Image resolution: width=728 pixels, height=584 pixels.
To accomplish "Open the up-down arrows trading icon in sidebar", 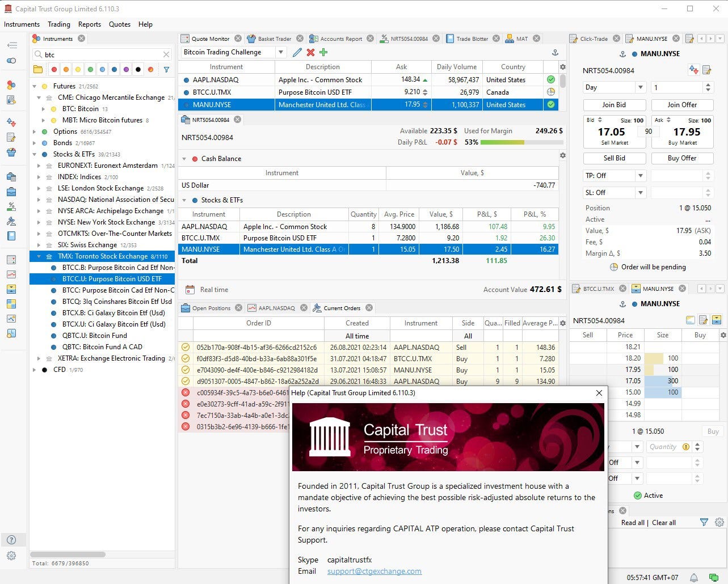I will coord(11,122).
